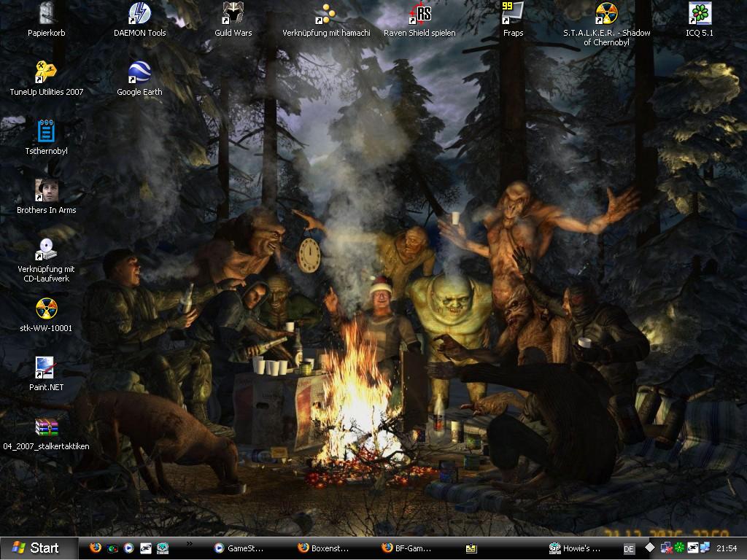The image size is (747, 560).
Task: Click the white diamond tray icon
Action: [x=650, y=548]
